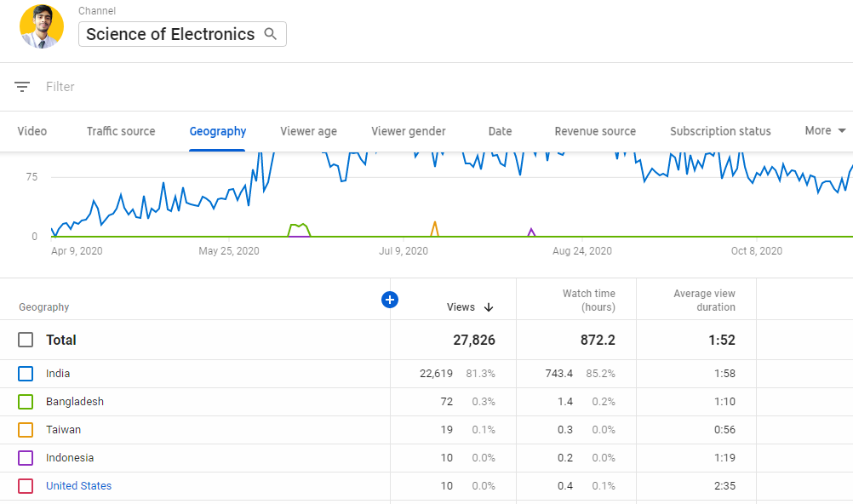Switch to the Revenue source tab
Screen dimensions: 853x504
594,131
